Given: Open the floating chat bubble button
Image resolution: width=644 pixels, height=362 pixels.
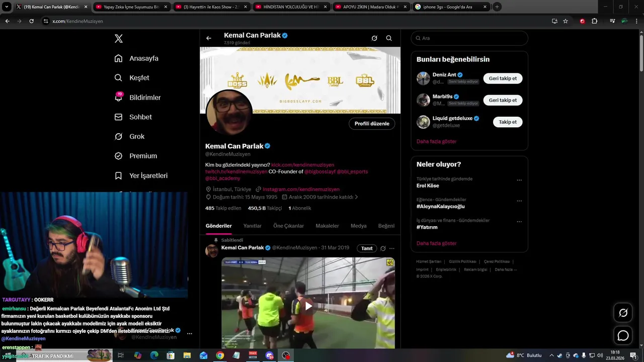Looking at the screenshot, I should pos(623,335).
